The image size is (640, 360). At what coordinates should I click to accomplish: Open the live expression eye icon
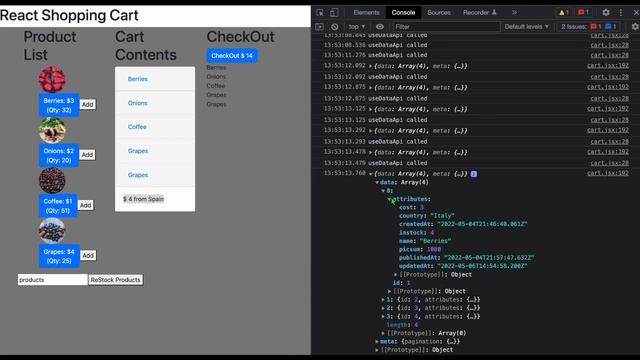point(380,27)
